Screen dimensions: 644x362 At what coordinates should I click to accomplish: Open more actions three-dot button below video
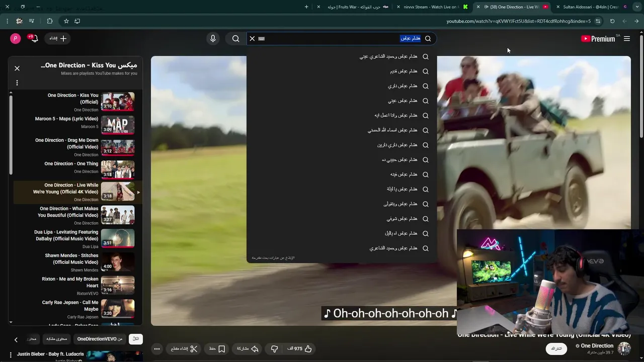[x=157, y=348]
